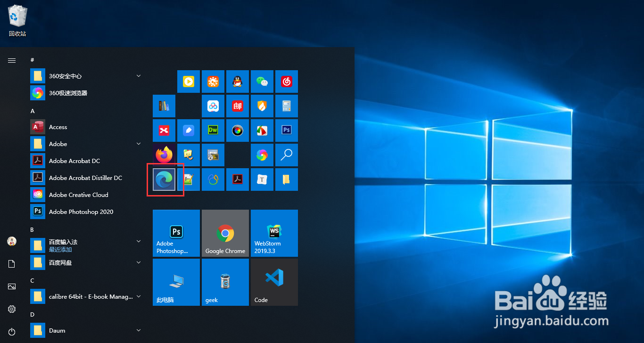Launch the Firefox tile
This screenshot has width=644, height=343.
(x=164, y=155)
